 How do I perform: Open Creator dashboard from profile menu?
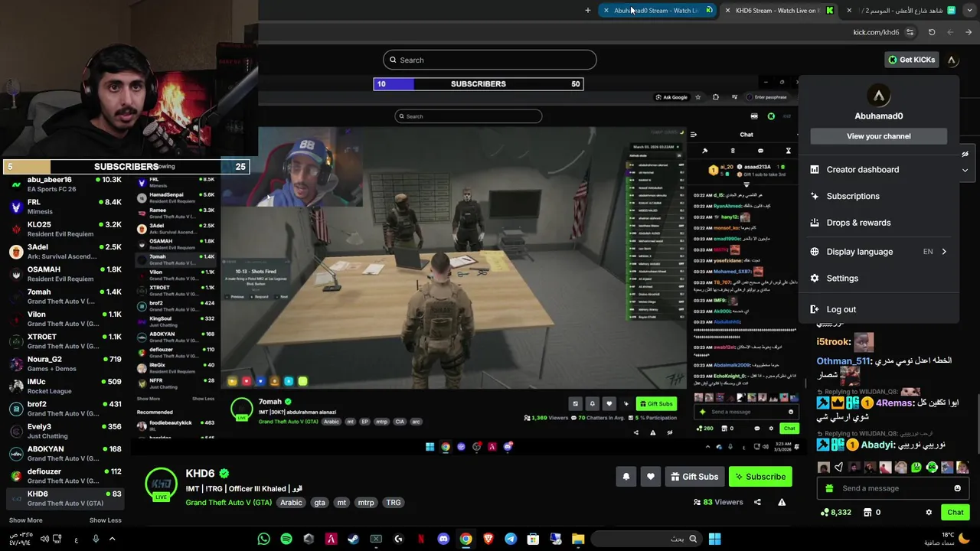pyautogui.click(x=879, y=170)
